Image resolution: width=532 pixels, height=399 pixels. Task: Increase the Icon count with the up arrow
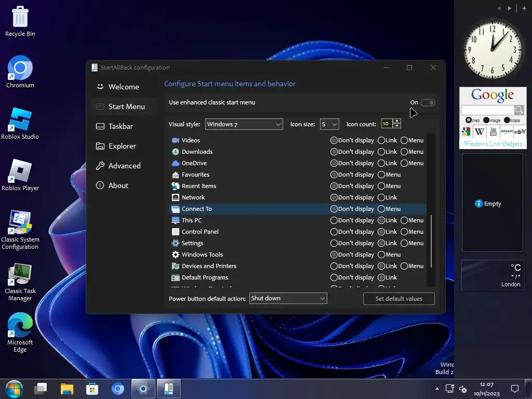click(397, 122)
